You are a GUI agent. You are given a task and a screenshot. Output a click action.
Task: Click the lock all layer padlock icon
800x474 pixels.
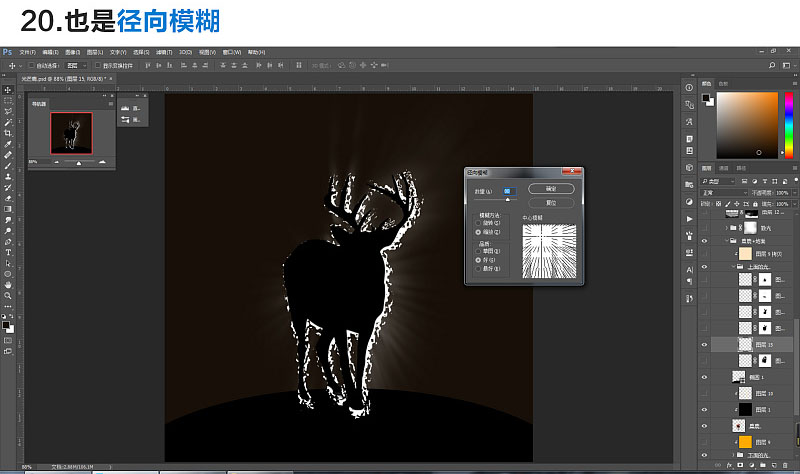pyautogui.click(x=755, y=204)
